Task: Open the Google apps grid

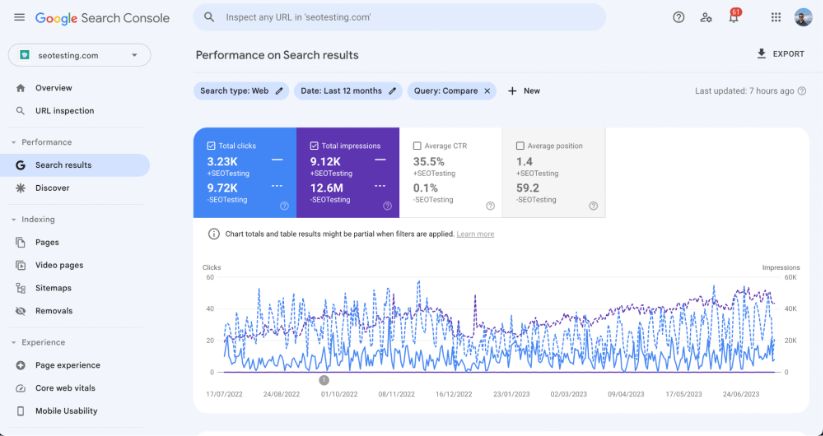Action: point(776,17)
